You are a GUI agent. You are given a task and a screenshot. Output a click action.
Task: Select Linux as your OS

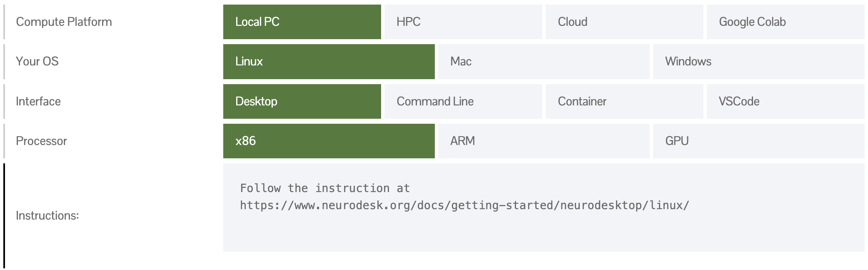[x=329, y=61]
